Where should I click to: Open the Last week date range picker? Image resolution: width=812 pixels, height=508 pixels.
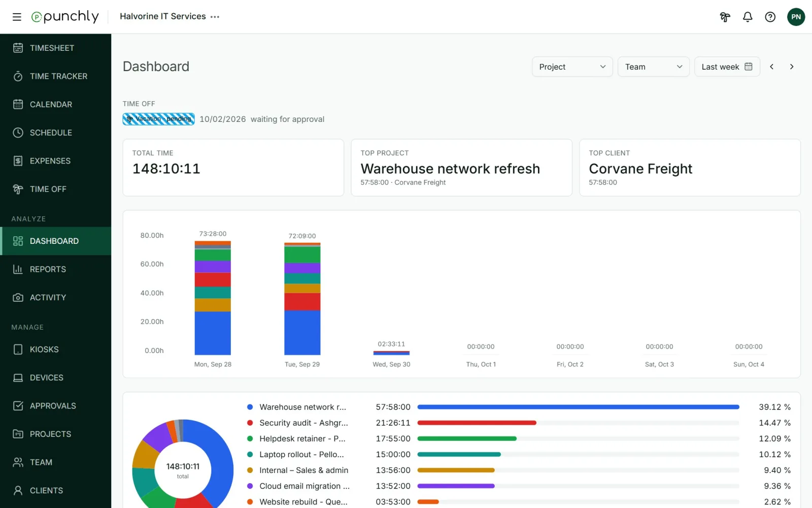pos(727,67)
